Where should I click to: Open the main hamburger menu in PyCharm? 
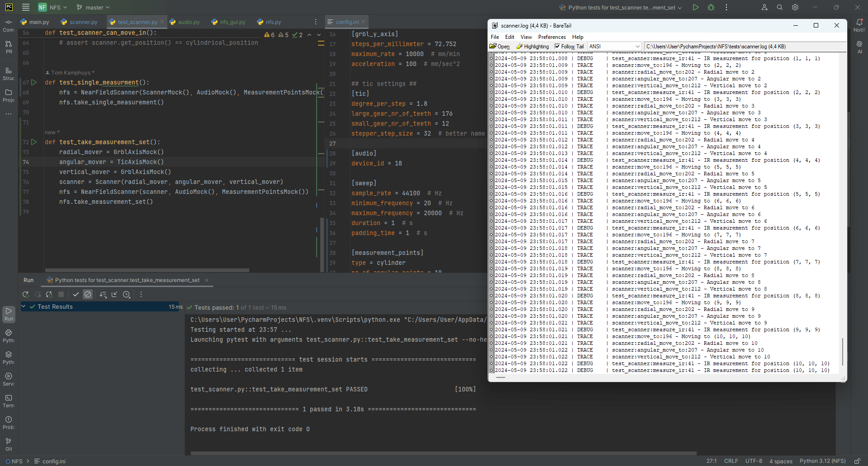[x=26, y=7]
